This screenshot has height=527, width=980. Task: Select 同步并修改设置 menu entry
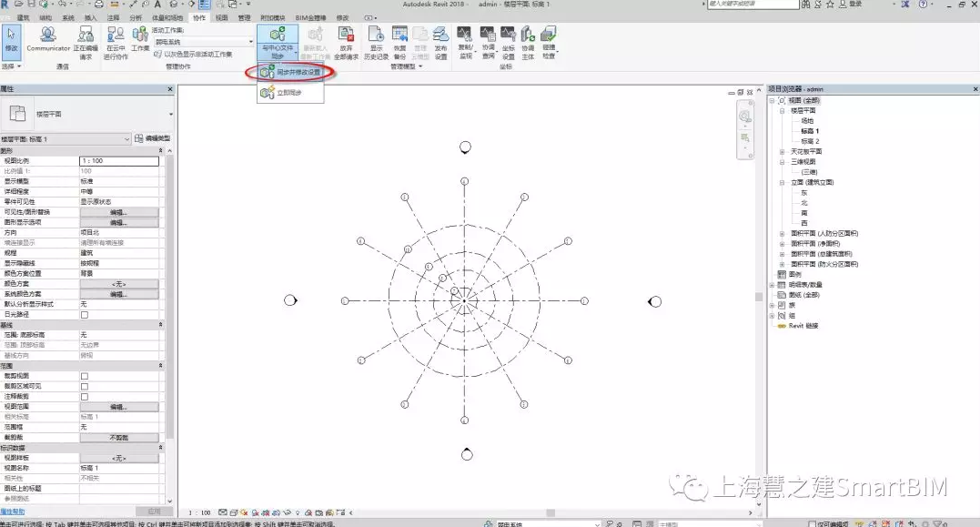(x=290, y=73)
